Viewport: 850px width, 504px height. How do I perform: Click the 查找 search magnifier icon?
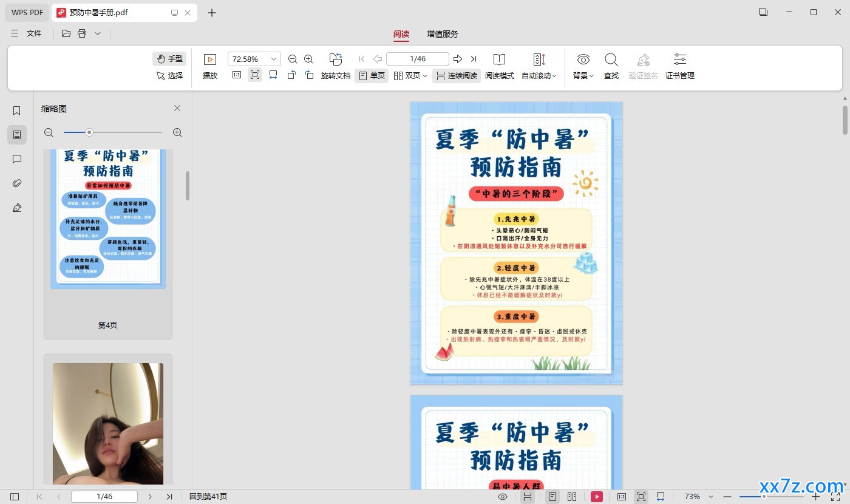611,60
